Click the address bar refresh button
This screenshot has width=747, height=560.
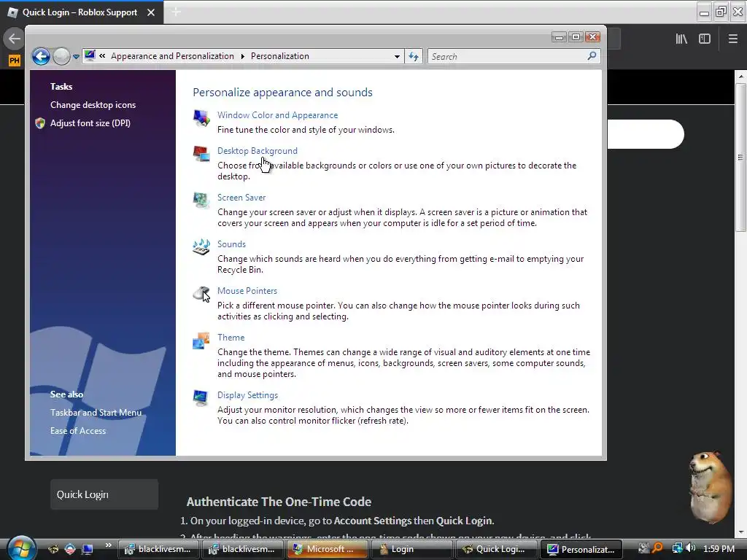414,56
